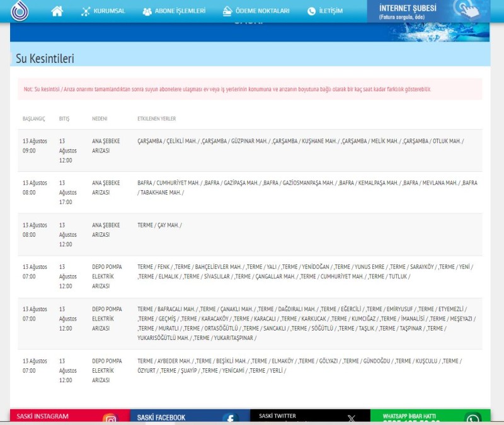
Task: Open İnternet Şubesi bill payment banner
Action: [428, 11]
